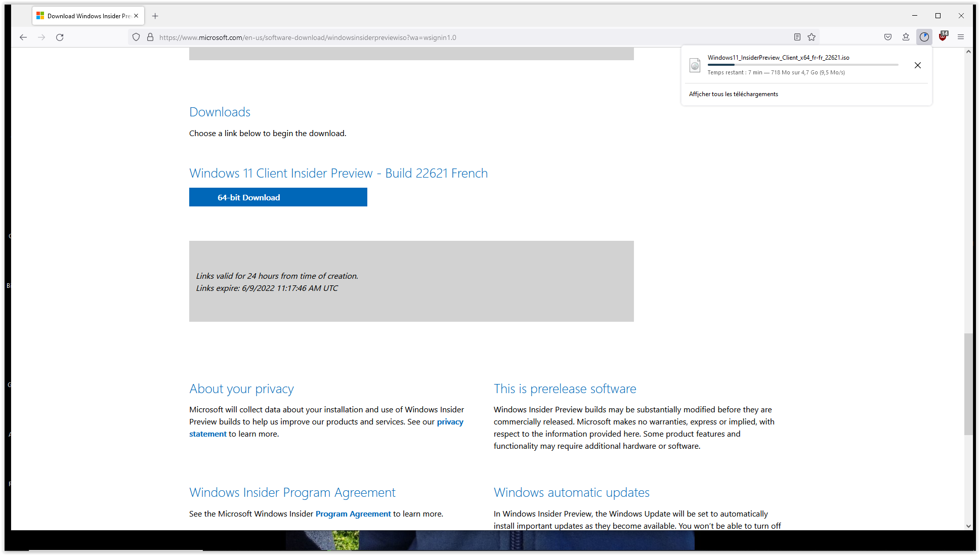Go back to previous page
This screenshot has width=980, height=555.
[23, 37]
